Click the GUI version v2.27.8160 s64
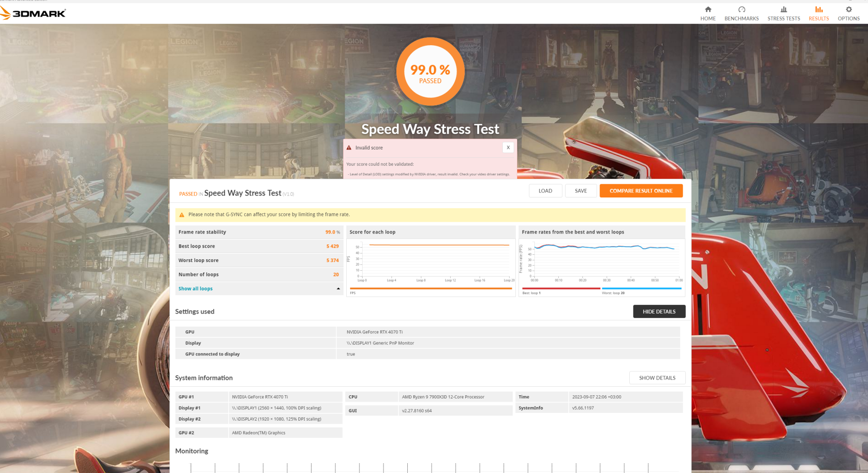The height and width of the screenshot is (473, 868). click(417, 411)
